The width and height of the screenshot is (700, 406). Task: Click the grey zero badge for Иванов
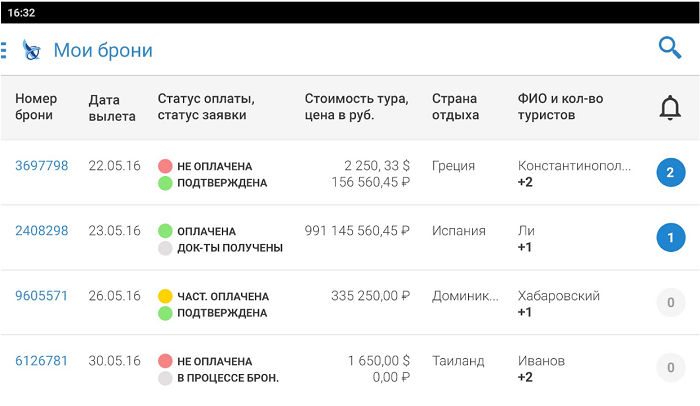670,368
